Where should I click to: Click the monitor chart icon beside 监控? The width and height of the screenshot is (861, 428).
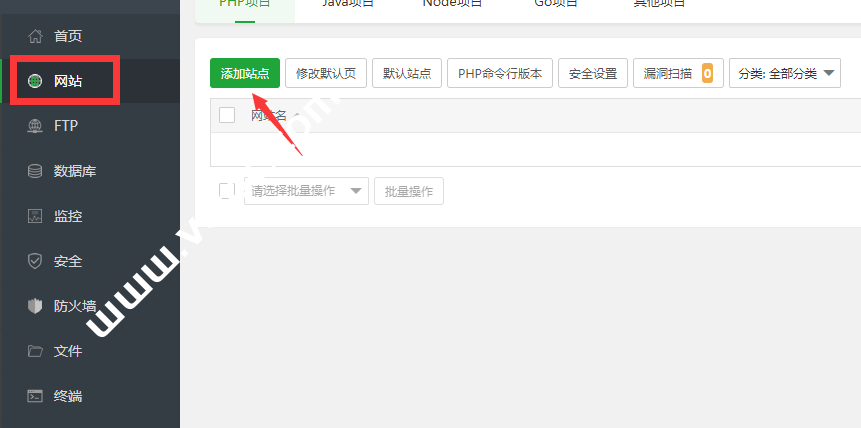(x=35, y=216)
